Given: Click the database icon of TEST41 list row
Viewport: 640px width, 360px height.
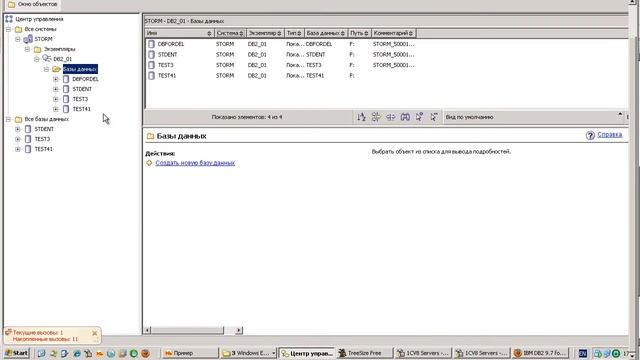Looking at the screenshot, I should tap(151, 76).
